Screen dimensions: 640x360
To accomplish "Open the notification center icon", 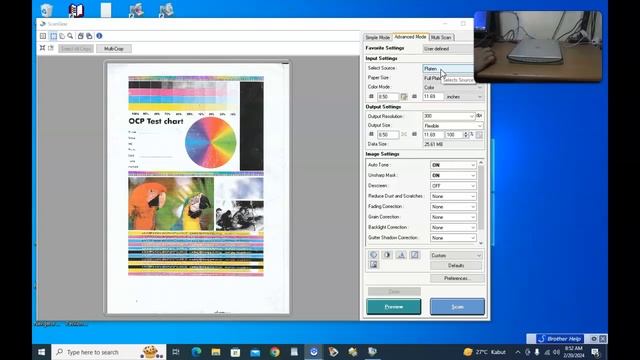I will point(596,352).
